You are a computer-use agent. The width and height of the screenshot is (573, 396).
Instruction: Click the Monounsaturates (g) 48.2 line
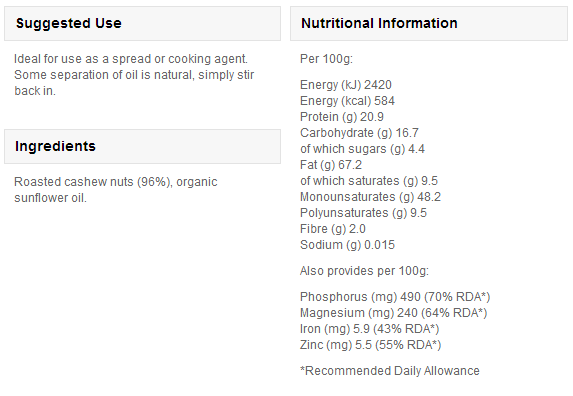click(x=371, y=197)
